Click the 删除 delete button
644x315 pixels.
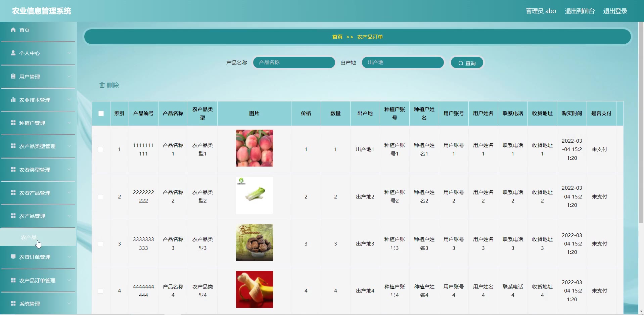point(109,85)
